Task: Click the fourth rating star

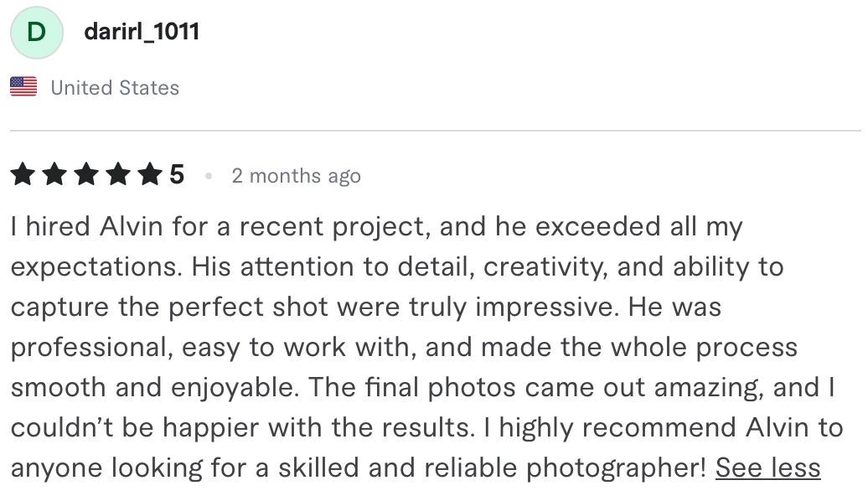Action: [118, 174]
